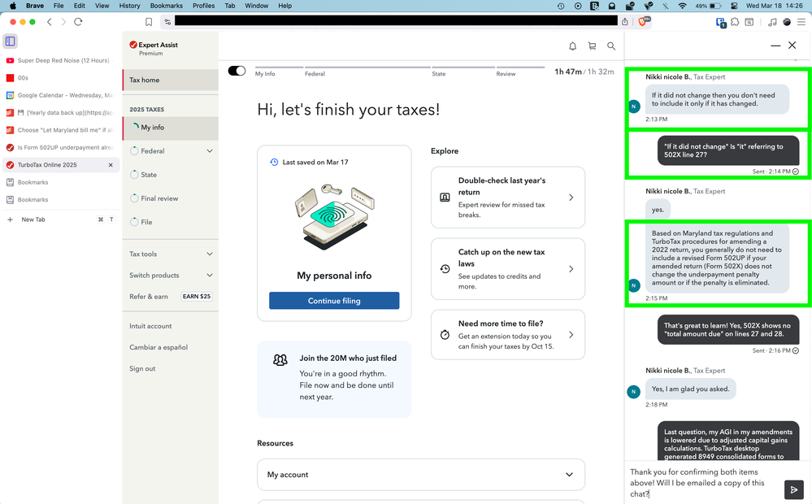812x504 pixels.
Task: Click Sign out link
Action: (x=142, y=369)
